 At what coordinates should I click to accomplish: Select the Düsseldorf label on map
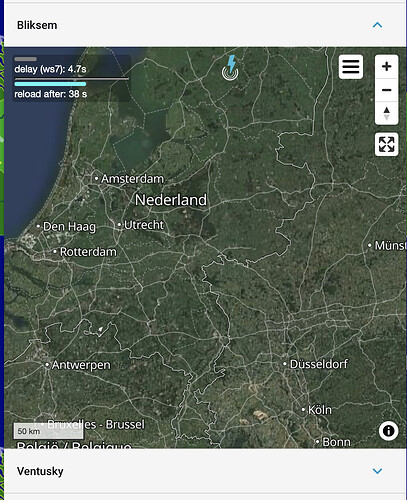319,364
